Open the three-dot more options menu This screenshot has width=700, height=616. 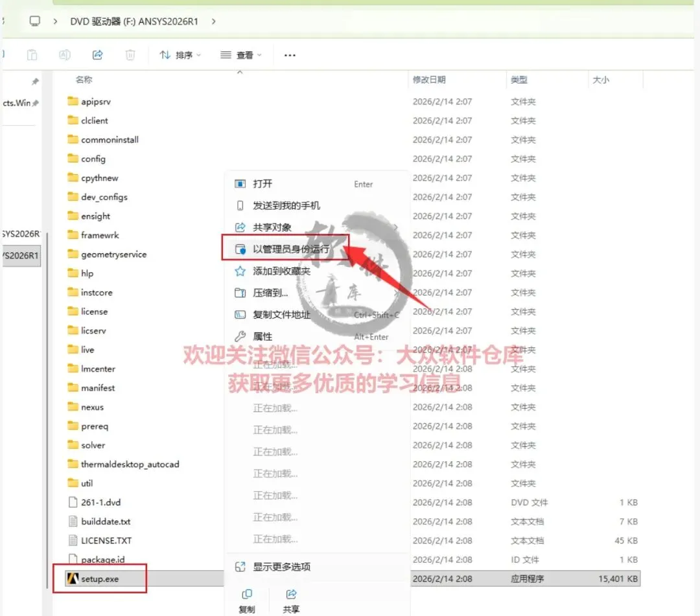[290, 55]
